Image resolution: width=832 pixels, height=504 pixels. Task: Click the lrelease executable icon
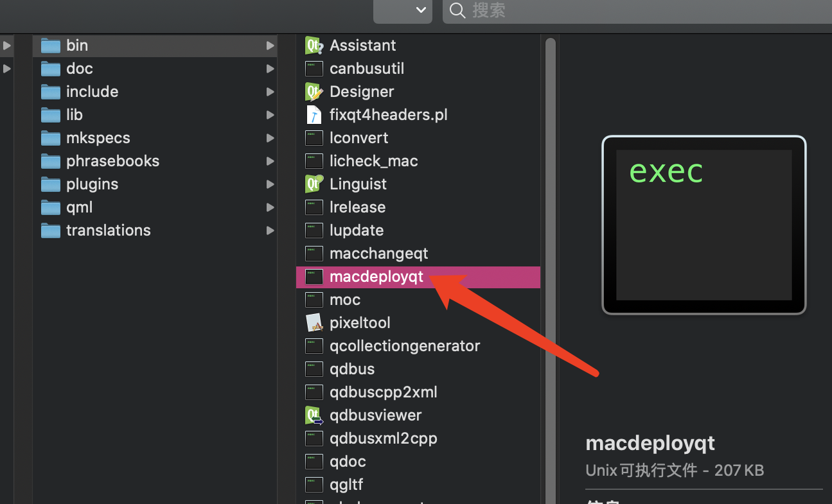pyautogui.click(x=314, y=207)
